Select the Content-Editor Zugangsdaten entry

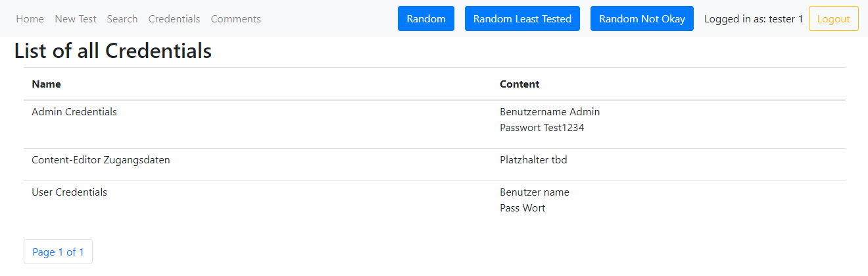pyautogui.click(x=101, y=160)
